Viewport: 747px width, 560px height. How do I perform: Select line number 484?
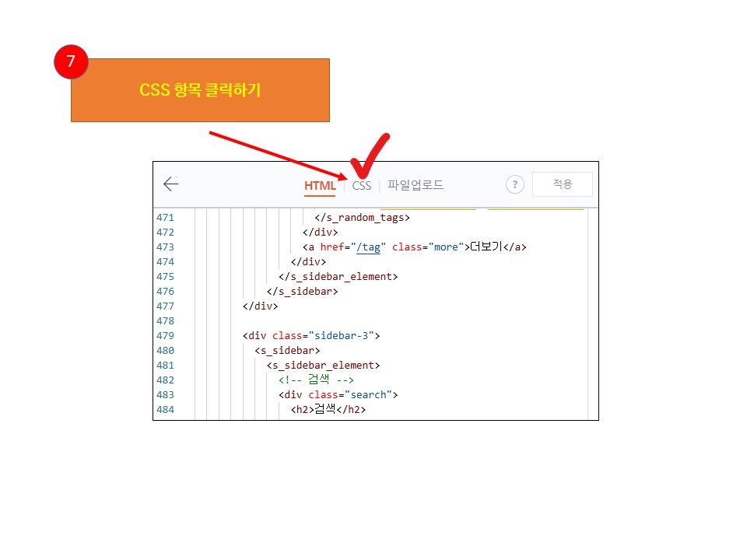click(165, 410)
